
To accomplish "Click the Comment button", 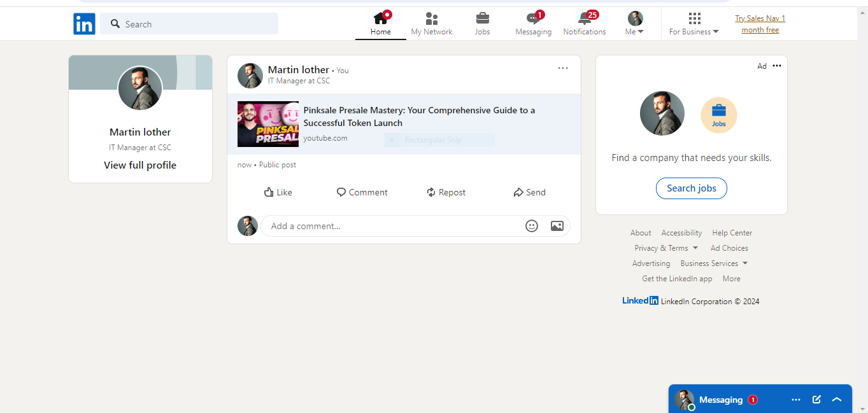I will tap(362, 192).
